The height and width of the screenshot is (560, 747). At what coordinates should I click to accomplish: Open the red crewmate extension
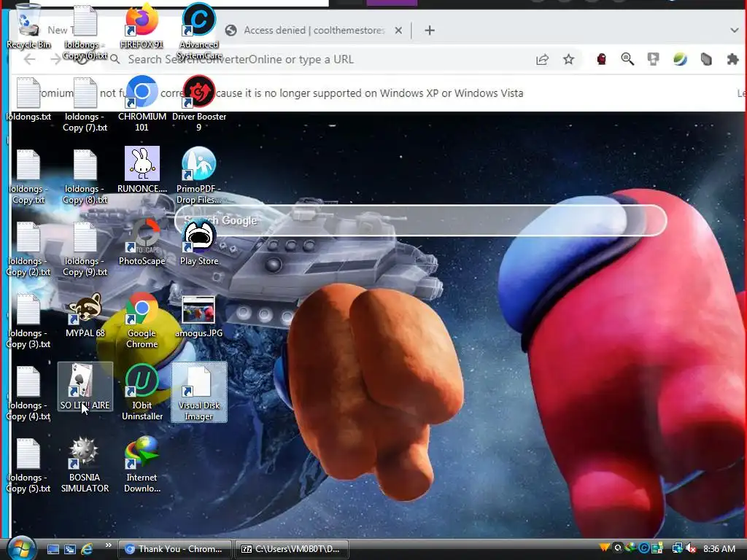click(601, 59)
